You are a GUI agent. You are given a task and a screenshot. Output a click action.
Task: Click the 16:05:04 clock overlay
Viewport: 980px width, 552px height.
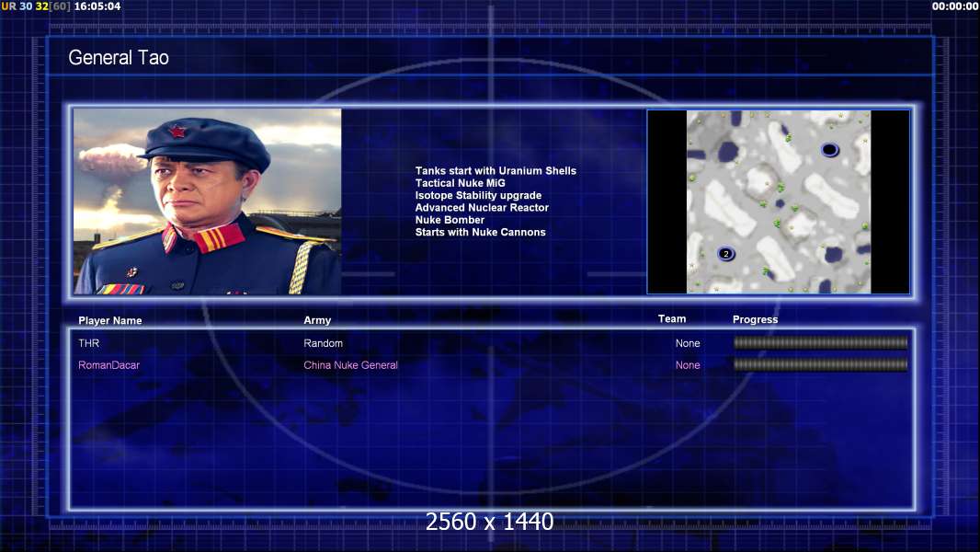pos(97,6)
